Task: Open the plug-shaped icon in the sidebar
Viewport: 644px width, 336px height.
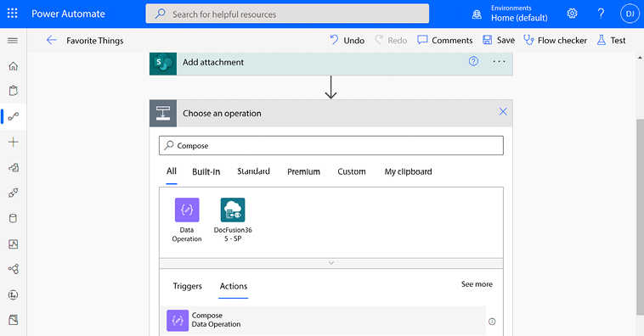Action: coord(13,193)
